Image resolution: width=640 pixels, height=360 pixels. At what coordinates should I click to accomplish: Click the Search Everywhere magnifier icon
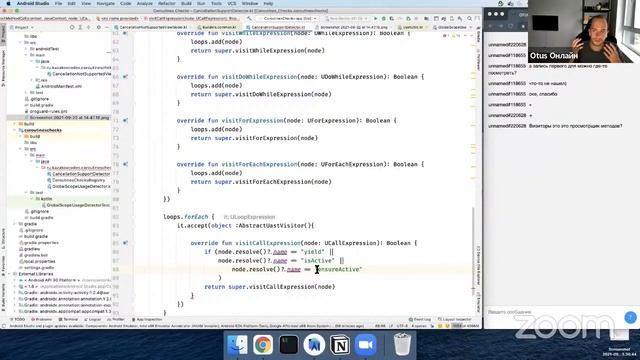tap(469, 18)
